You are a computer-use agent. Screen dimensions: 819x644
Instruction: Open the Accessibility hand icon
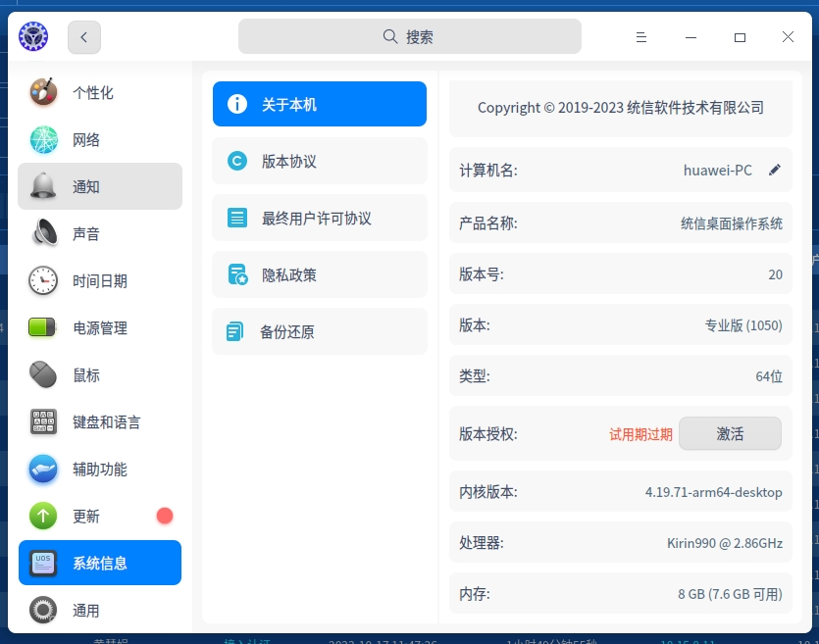[x=43, y=469]
